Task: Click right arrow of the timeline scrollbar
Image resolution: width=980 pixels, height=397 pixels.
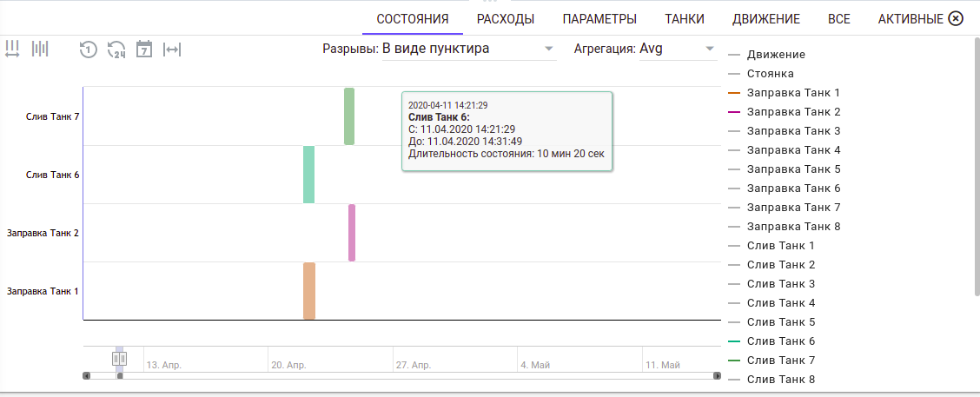Action: tap(717, 375)
